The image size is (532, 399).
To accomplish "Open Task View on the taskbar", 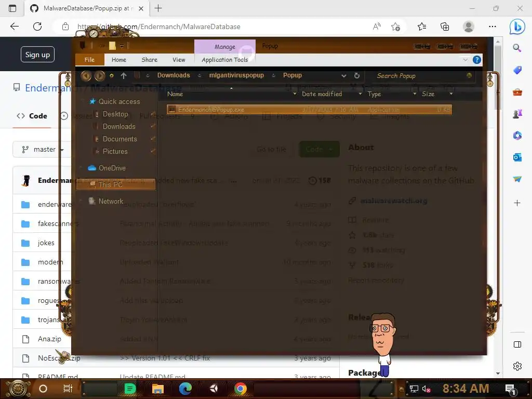I will (x=68, y=389).
